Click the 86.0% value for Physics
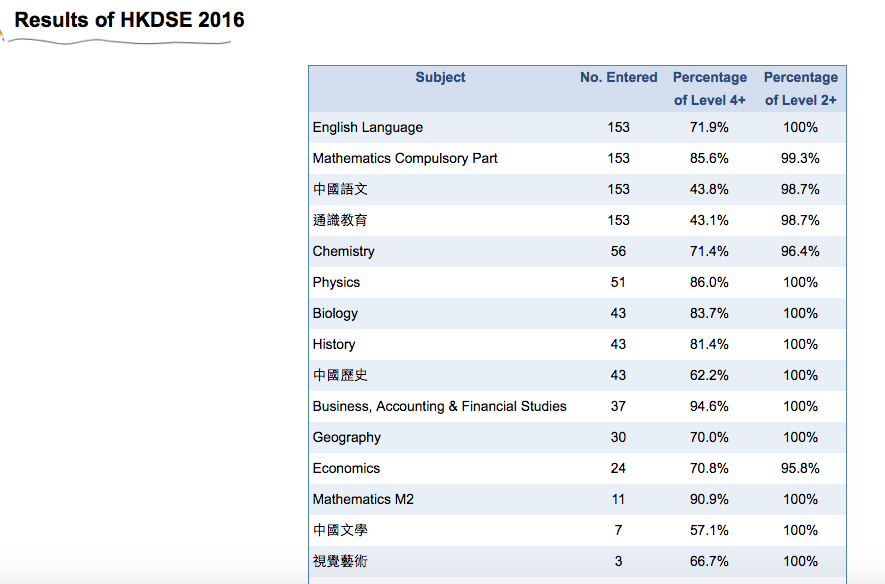This screenshot has width=885, height=584. [x=709, y=283]
